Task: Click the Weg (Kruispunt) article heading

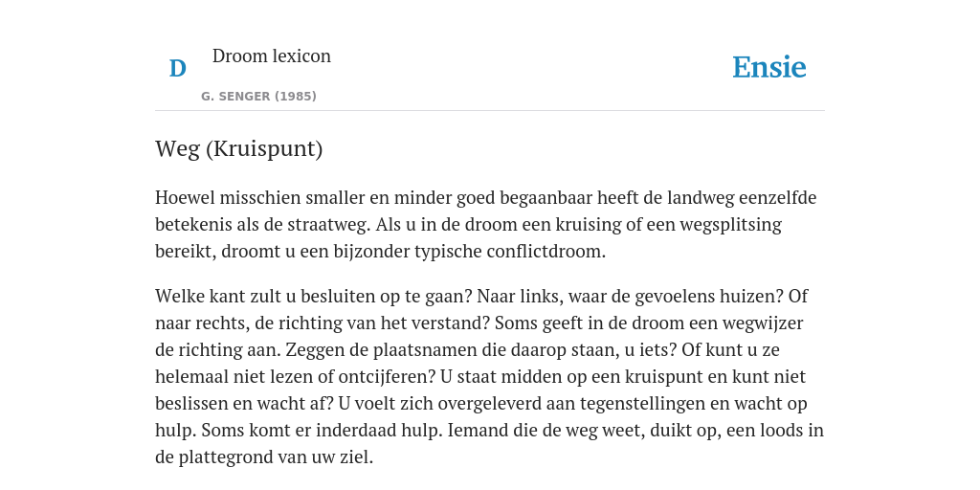Action: (238, 148)
